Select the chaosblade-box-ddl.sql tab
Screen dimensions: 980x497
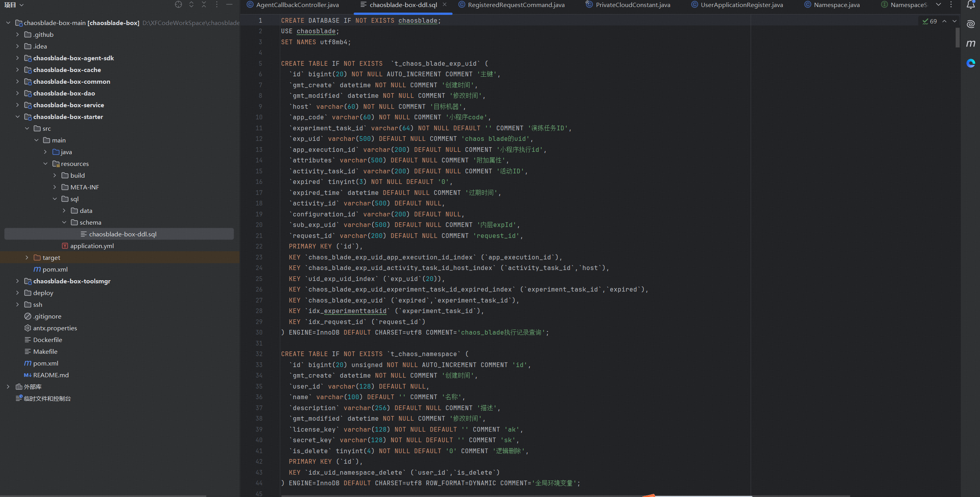(403, 5)
